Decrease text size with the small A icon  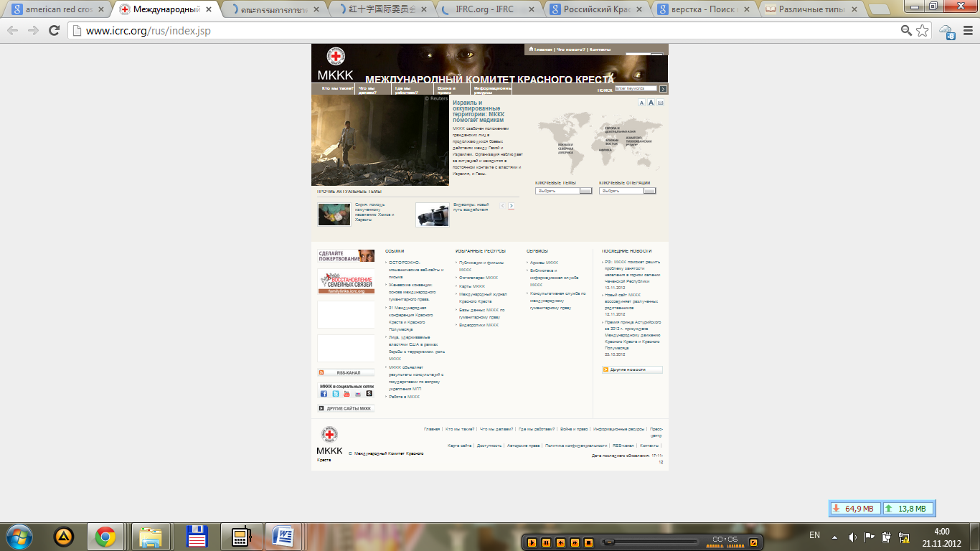(643, 103)
